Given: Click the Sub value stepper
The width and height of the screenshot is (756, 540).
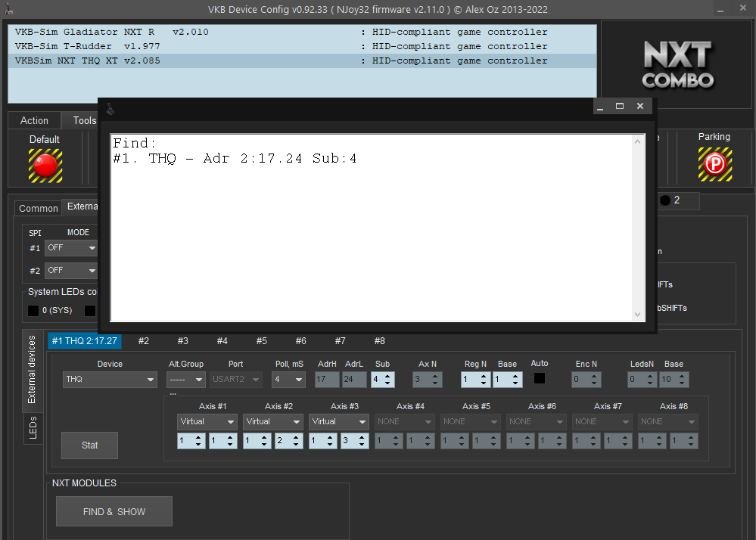Looking at the screenshot, I should tap(383, 380).
